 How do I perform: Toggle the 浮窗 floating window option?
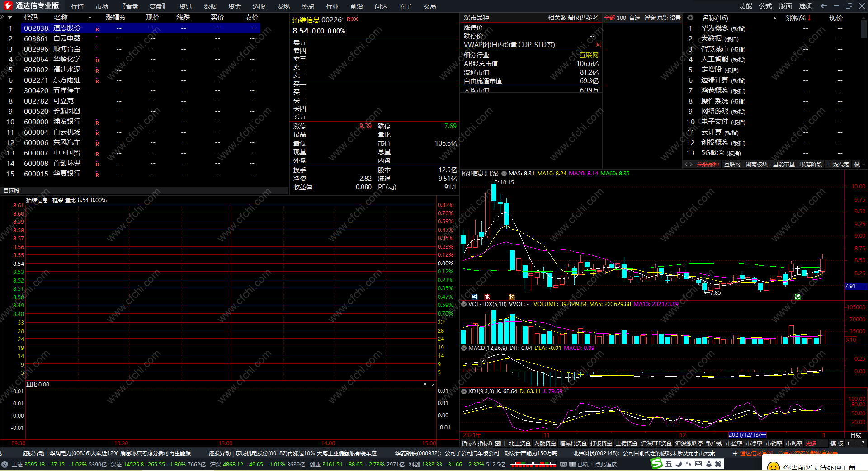pos(650,18)
